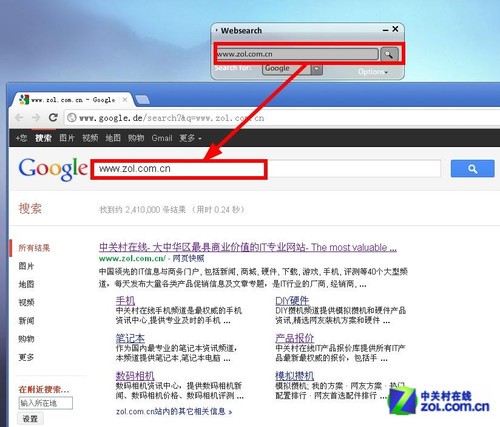The height and width of the screenshot is (427, 500).
Task: Click the 设置 button under nearby search
Action: (x=30, y=419)
